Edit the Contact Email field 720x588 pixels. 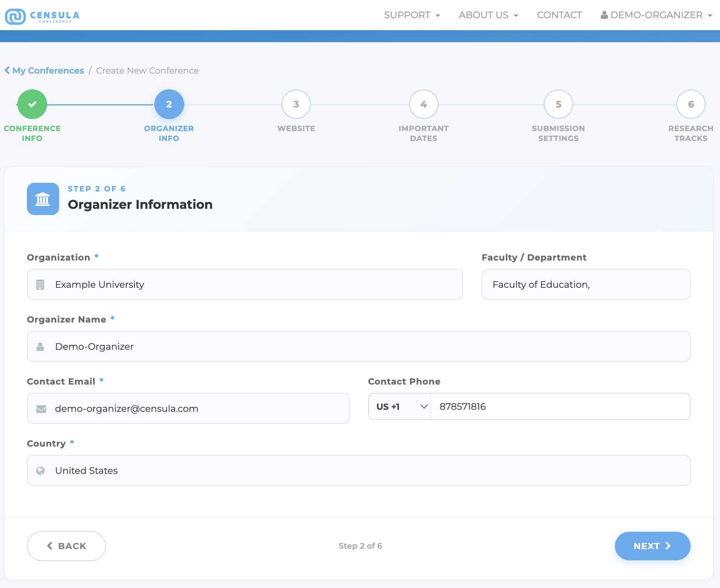point(188,409)
